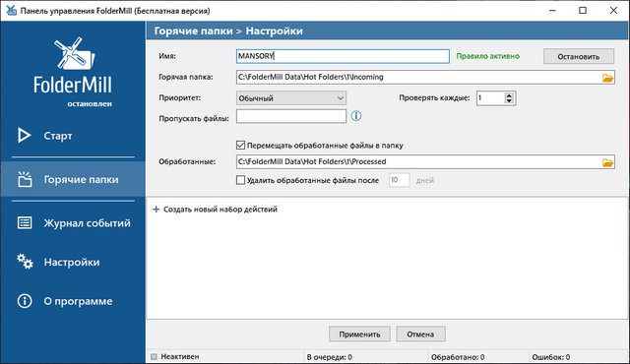Browse for the hot folder Incoming path

coord(607,78)
